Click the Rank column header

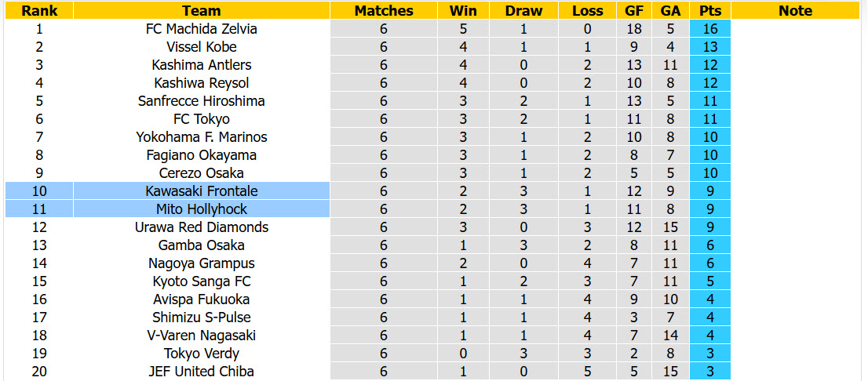(39, 10)
